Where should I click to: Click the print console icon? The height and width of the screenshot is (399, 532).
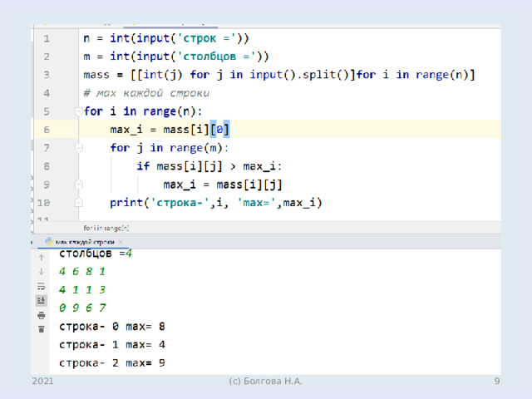[x=41, y=315]
